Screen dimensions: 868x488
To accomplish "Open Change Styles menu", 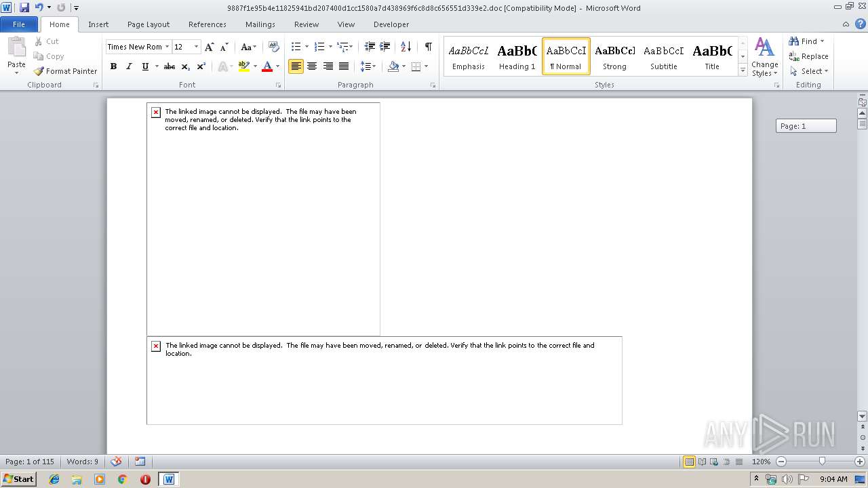I will [764, 57].
